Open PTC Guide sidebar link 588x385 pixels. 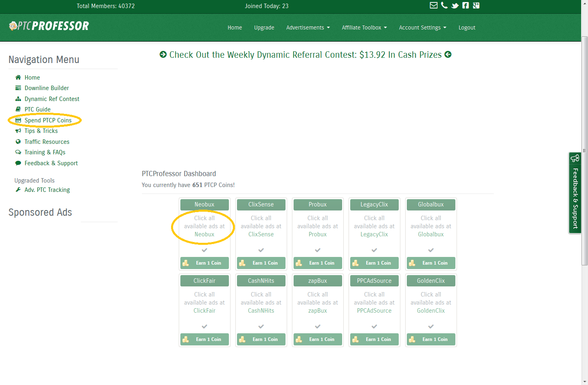[x=38, y=109]
